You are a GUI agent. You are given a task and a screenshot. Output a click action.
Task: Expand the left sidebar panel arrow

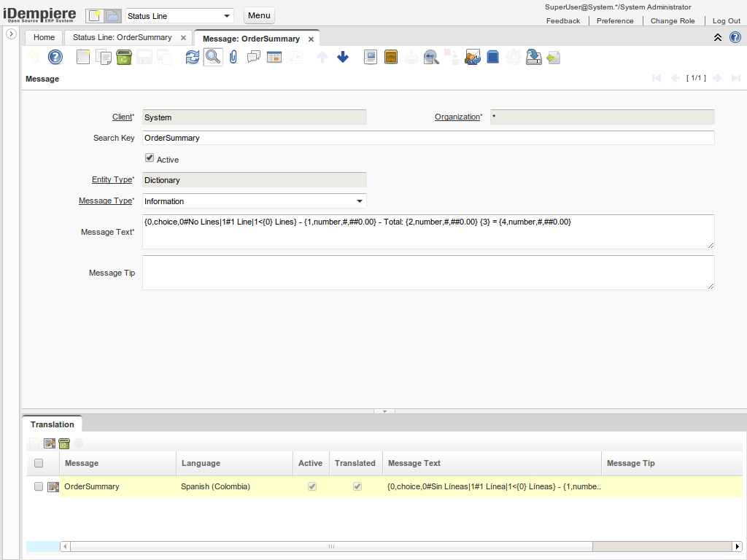(12, 34)
